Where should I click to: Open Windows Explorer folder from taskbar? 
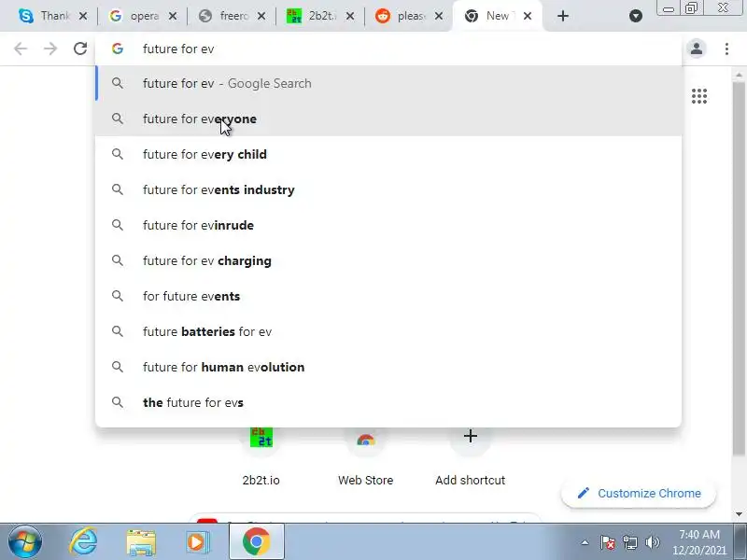[x=141, y=543]
